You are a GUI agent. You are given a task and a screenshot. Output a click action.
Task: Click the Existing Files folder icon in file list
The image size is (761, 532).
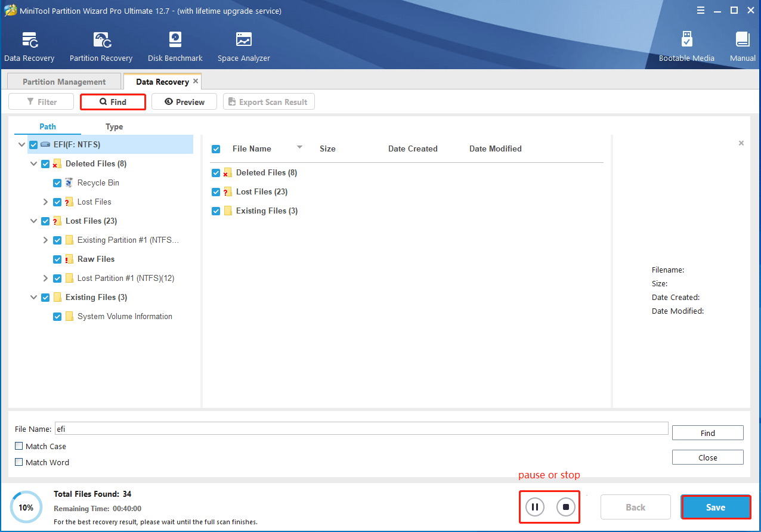pyautogui.click(x=227, y=211)
